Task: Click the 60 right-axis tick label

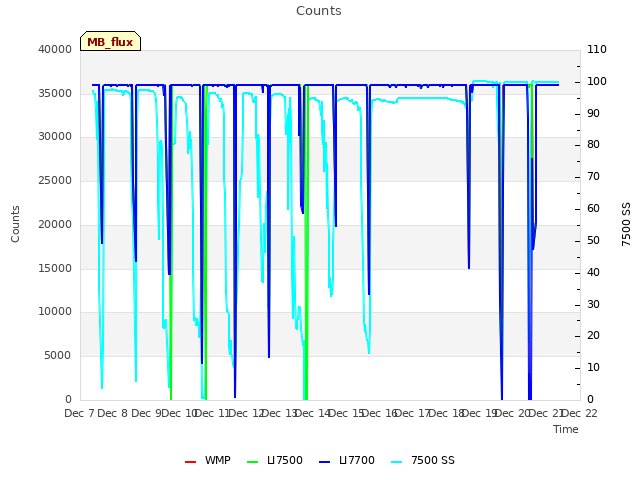Action: tap(593, 209)
